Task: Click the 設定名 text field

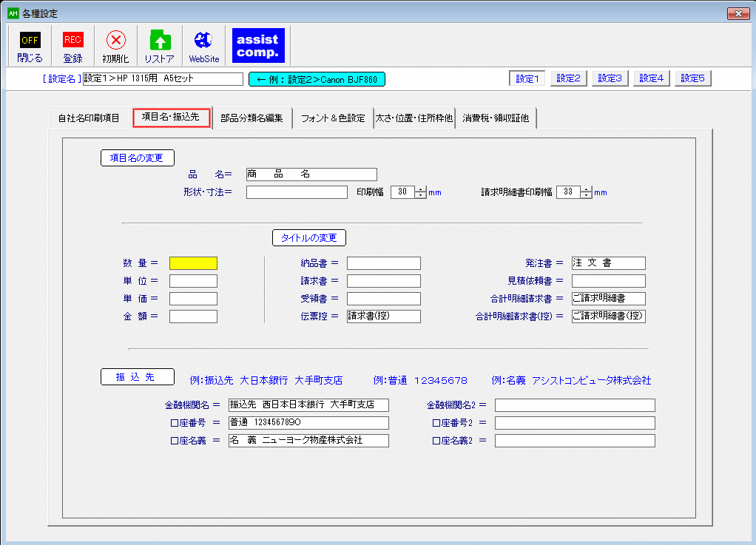Action: tap(163, 78)
